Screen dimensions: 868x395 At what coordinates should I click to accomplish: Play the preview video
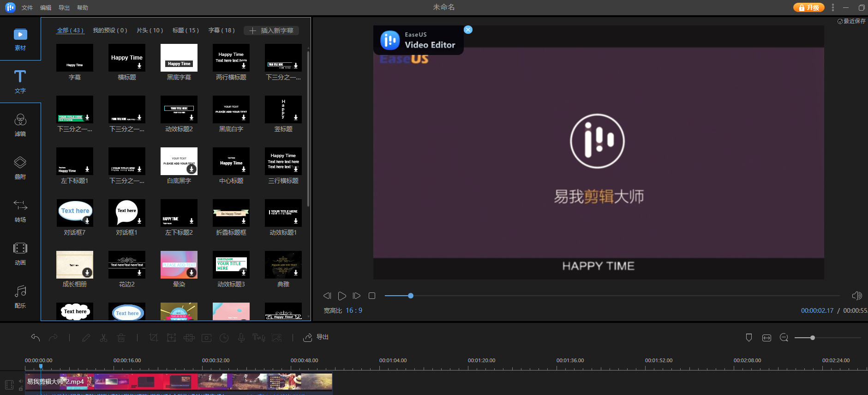tap(342, 296)
